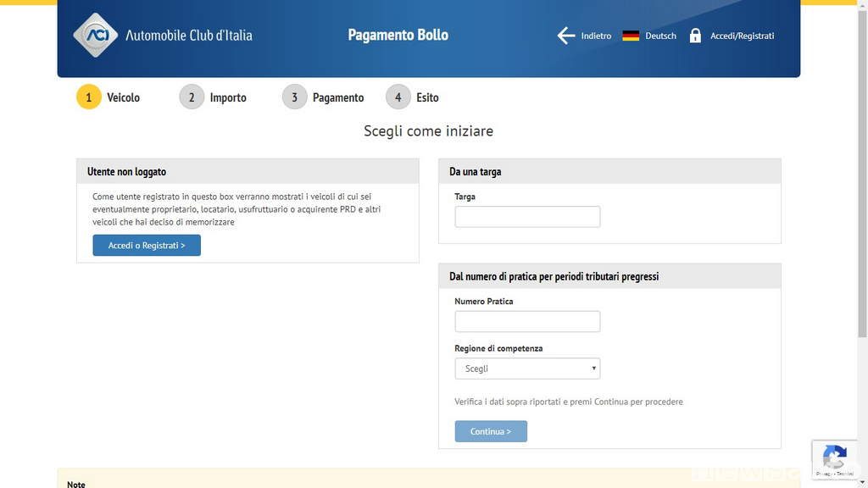This screenshot has width=868, height=488.
Task: Click the Accedi o Registrati button
Action: [147, 245]
